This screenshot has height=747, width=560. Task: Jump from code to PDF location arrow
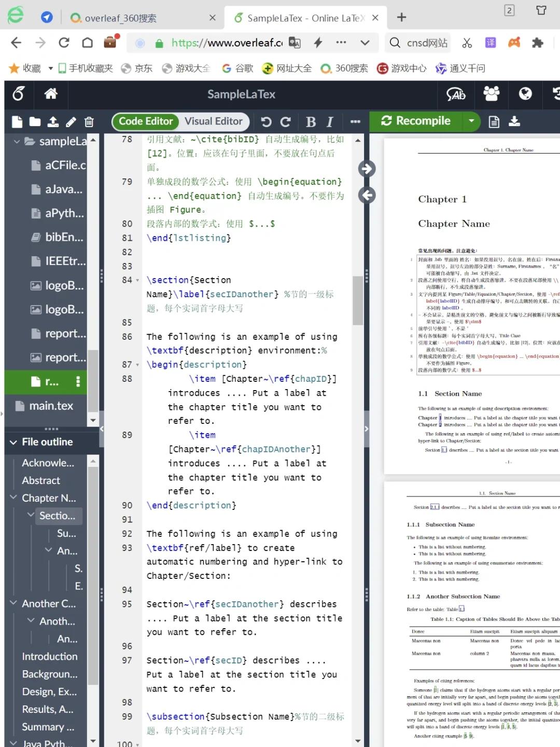[367, 169]
